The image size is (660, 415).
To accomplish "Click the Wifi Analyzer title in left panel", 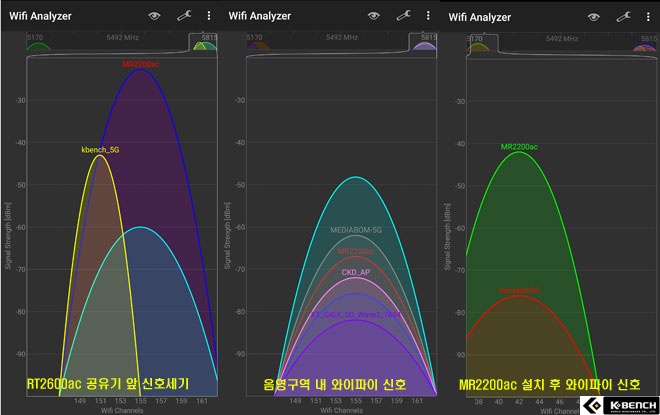I will tap(40, 16).
